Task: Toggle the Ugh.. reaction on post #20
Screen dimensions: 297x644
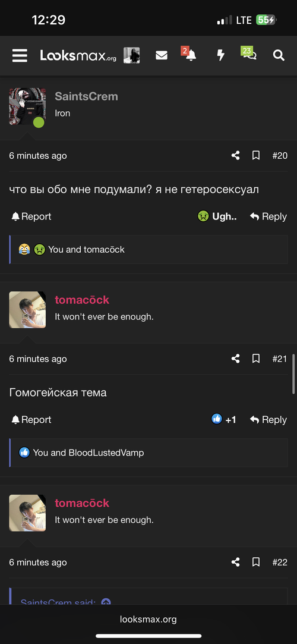Action: 217,216
